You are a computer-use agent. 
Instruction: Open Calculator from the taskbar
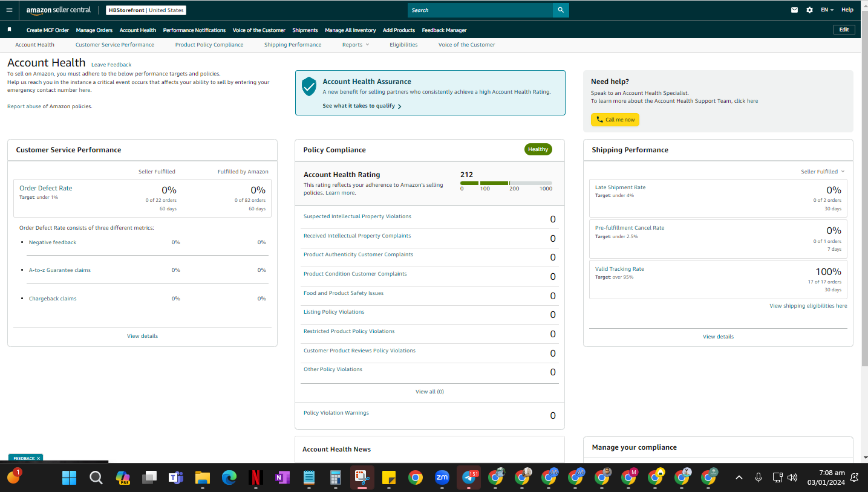(336, 477)
